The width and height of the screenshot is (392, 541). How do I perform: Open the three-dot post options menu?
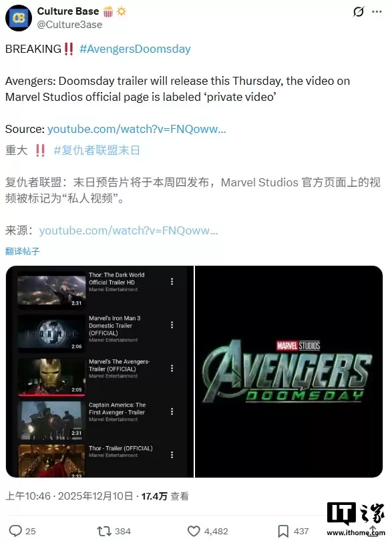tap(377, 12)
